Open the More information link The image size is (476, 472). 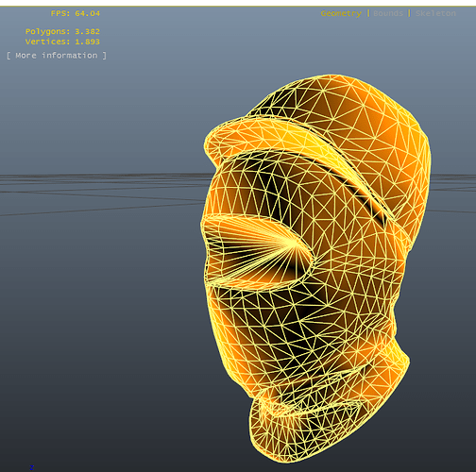[57, 56]
